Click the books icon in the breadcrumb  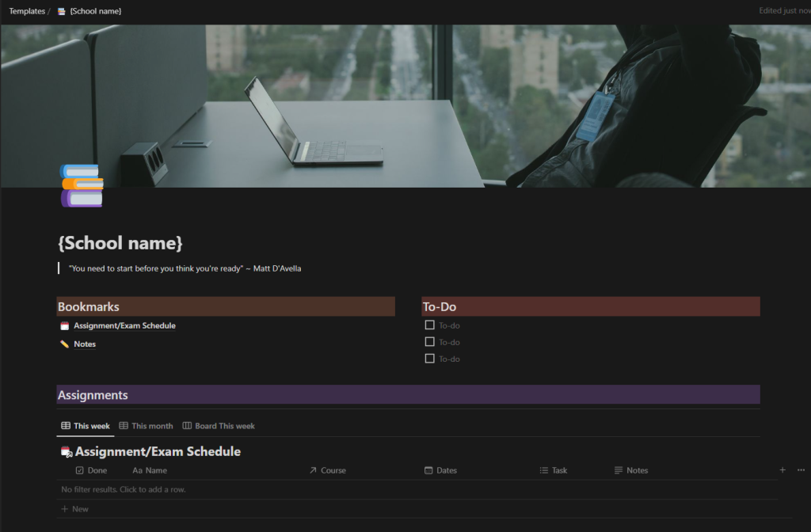pos(62,12)
